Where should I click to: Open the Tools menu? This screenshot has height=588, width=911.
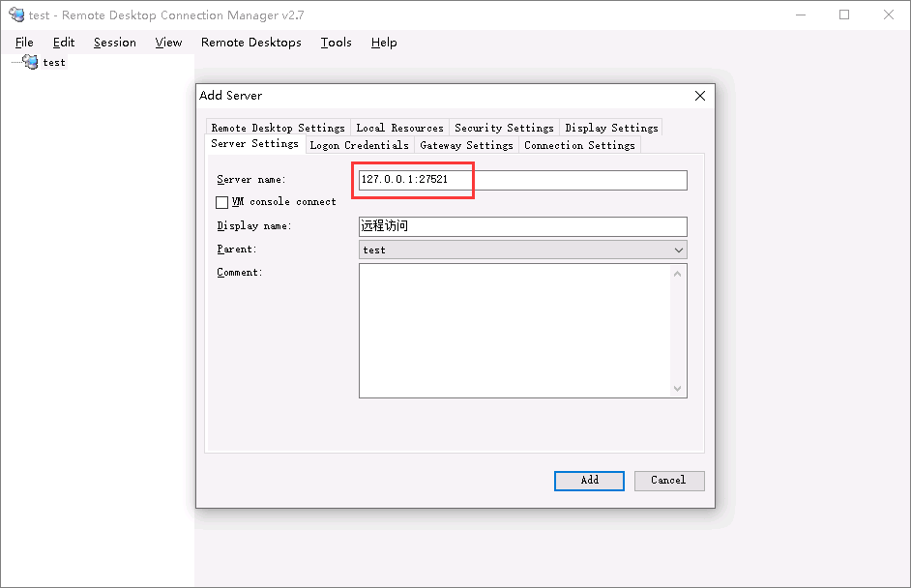[336, 43]
